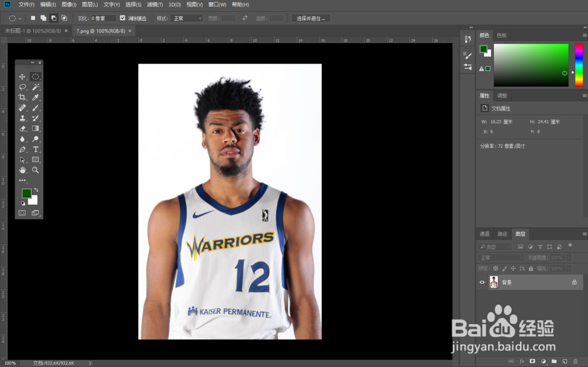The image size is (588, 367).
Task: Select the Crop tool
Action: point(22,98)
